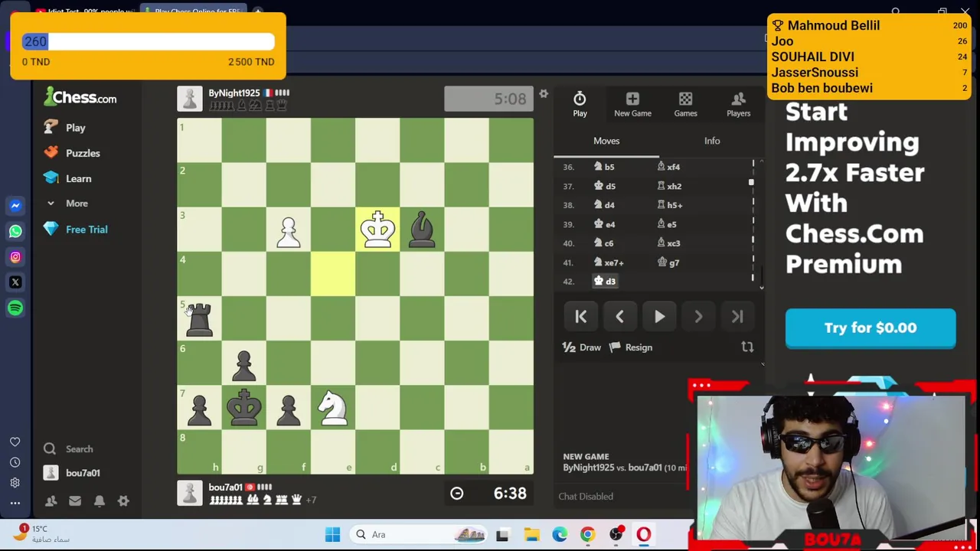Viewport: 980px width, 551px height.
Task: Open the Chess.com settings gear in sidebar footer
Action: tap(123, 500)
